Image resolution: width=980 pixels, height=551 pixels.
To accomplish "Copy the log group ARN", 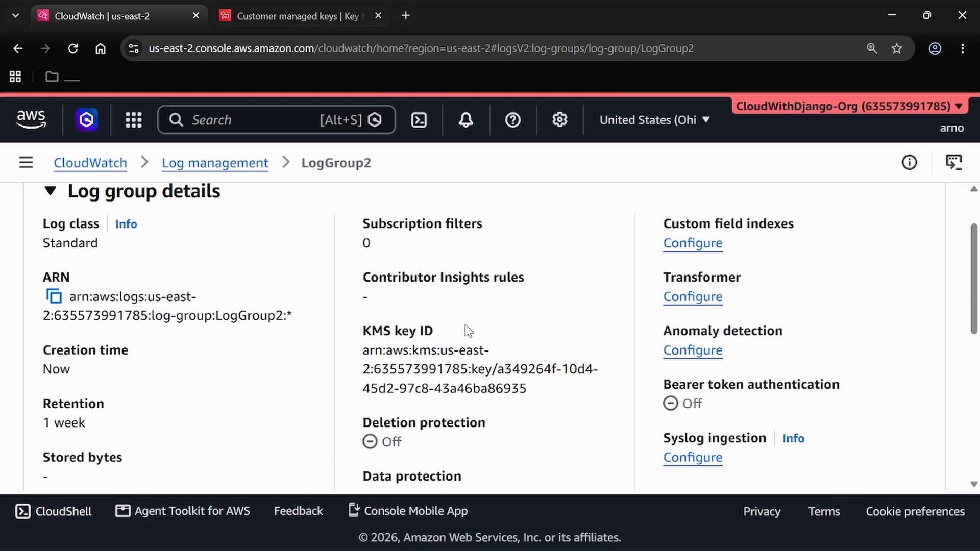I will [x=54, y=296].
